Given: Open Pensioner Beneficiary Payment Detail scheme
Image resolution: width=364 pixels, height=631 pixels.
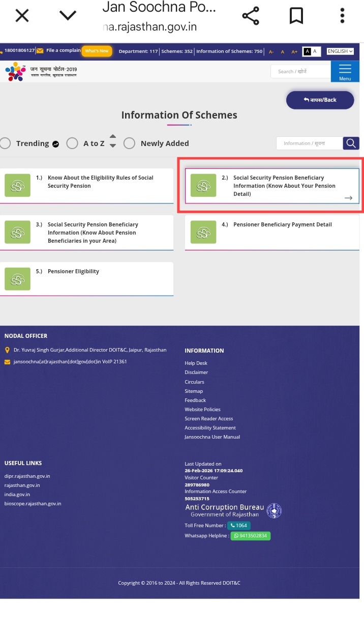Looking at the screenshot, I should pos(282,225).
